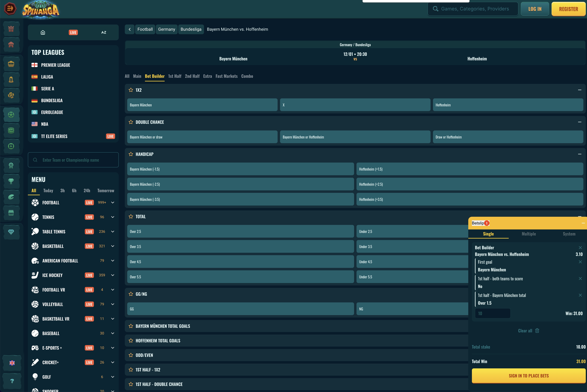Expand the ICE HOCKEY menu entry
Screen dimensions: 587x392
click(x=113, y=275)
